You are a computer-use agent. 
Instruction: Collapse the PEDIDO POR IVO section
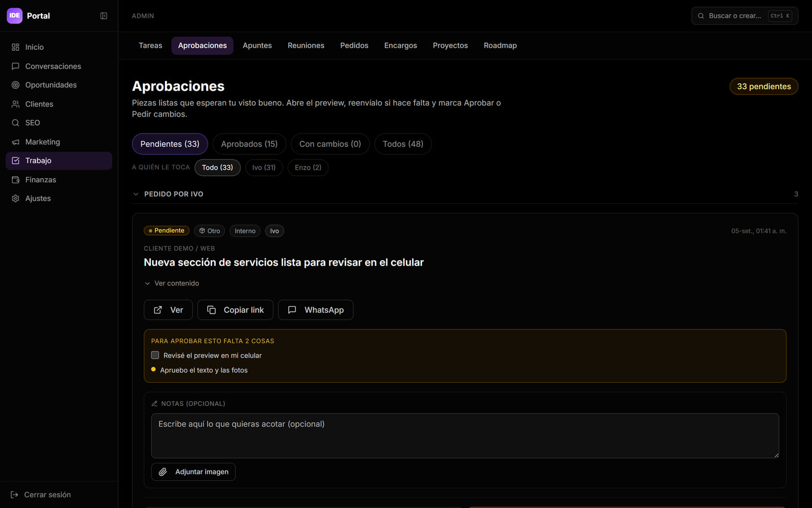coord(136,194)
